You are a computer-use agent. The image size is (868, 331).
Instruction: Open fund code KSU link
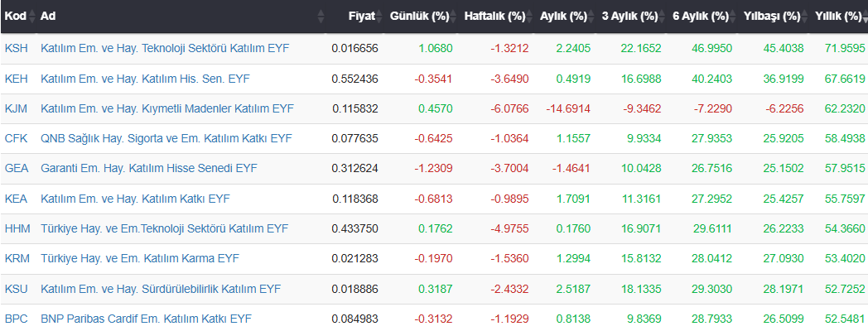16,289
